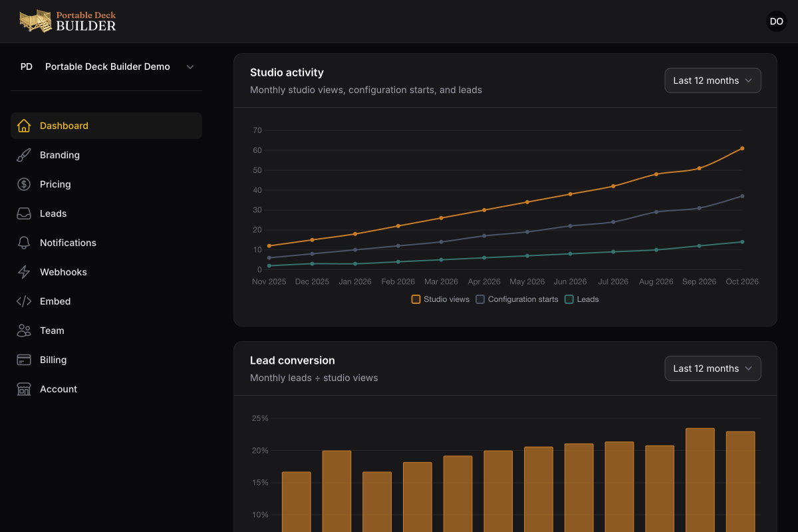Viewport: 798px width, 532px height.
Task: Open Lead conversion Last 12 months dropdown
Action: [713, 368]
